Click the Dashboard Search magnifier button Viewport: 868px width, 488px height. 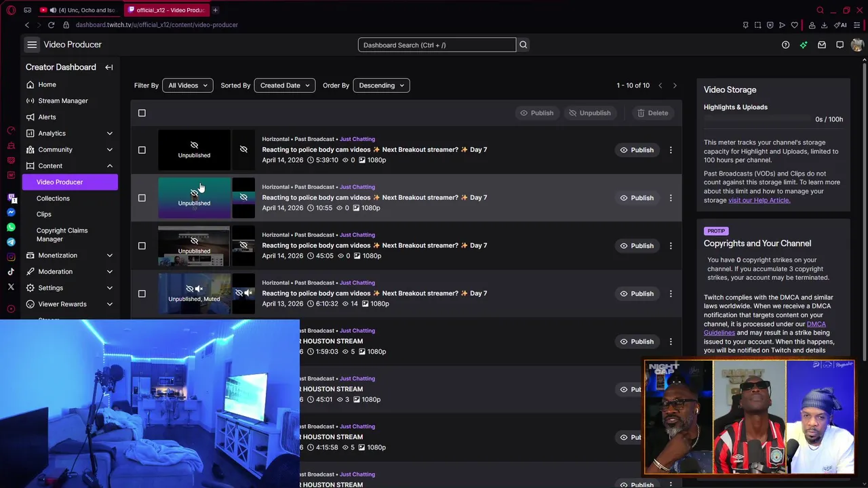523,45
